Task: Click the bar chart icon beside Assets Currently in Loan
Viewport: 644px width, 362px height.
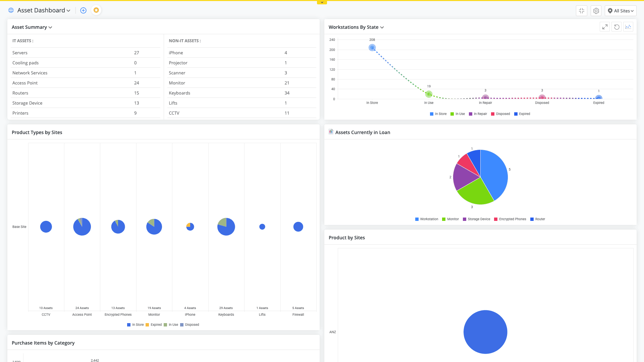Action: 331,132
